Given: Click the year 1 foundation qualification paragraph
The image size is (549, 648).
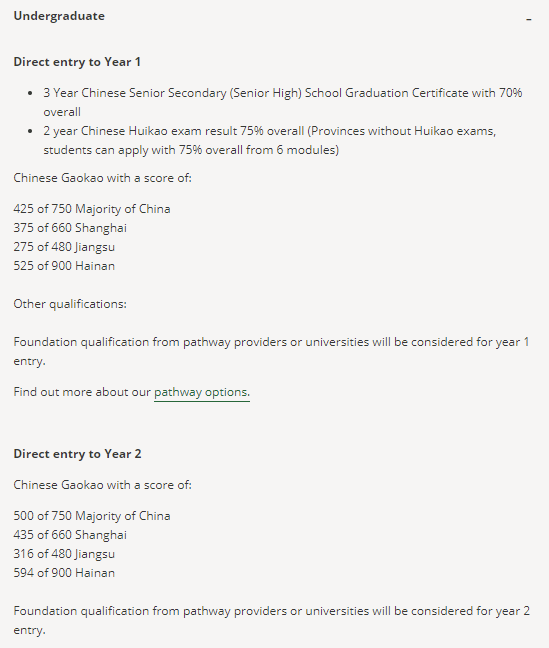Looking at the screenshot, I should coord(271,351).
